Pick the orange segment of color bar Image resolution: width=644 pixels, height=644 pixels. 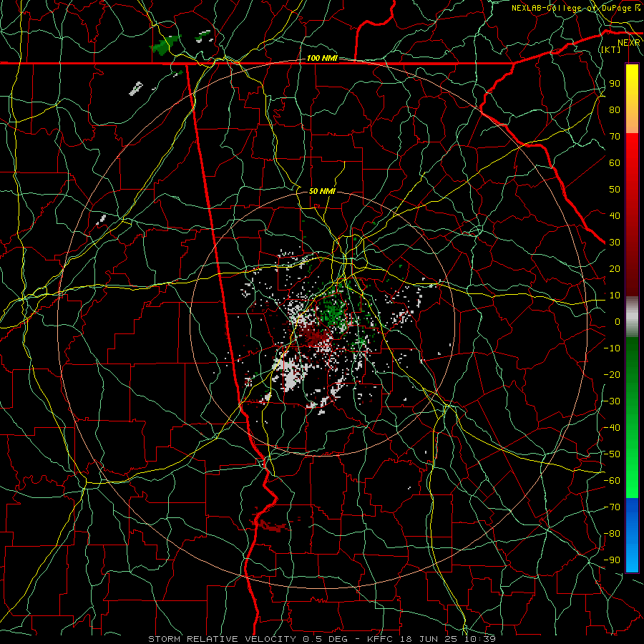632,119
